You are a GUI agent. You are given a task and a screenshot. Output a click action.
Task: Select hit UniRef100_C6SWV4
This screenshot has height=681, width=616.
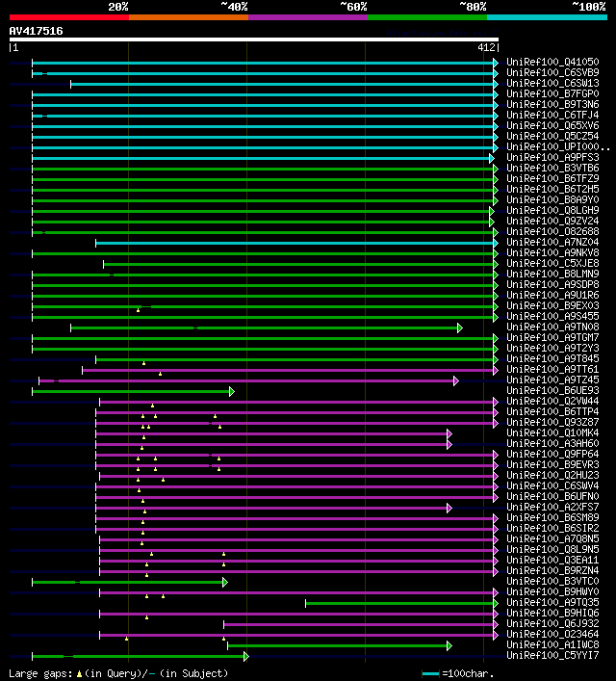pos(552,486)
